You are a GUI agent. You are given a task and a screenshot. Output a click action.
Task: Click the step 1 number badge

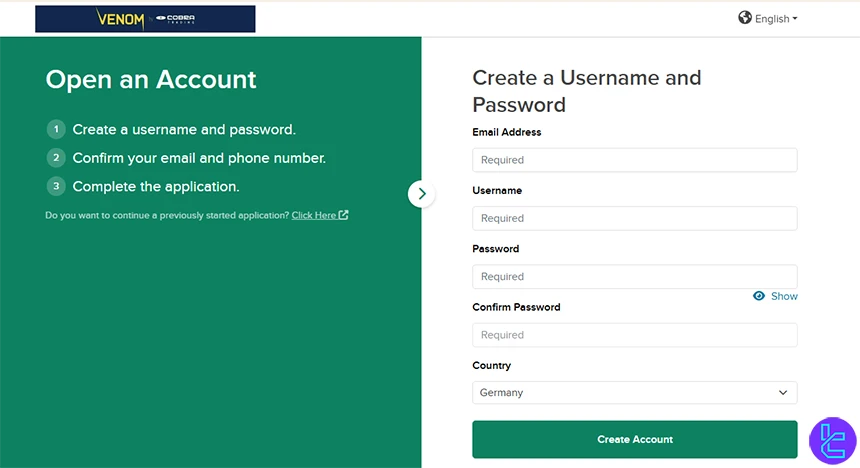pos(56,129)
